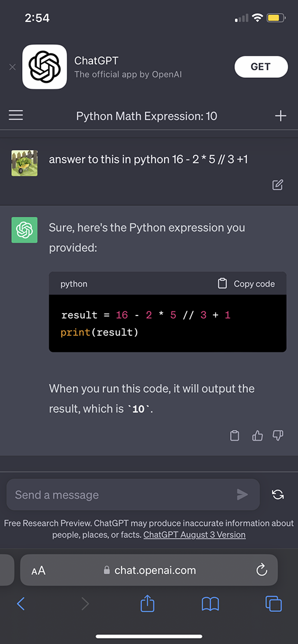Tap the conversation title Python Math Expression: 10
Image resolution: width=298 pixels, height=644 pixels.
click(147, 116)
